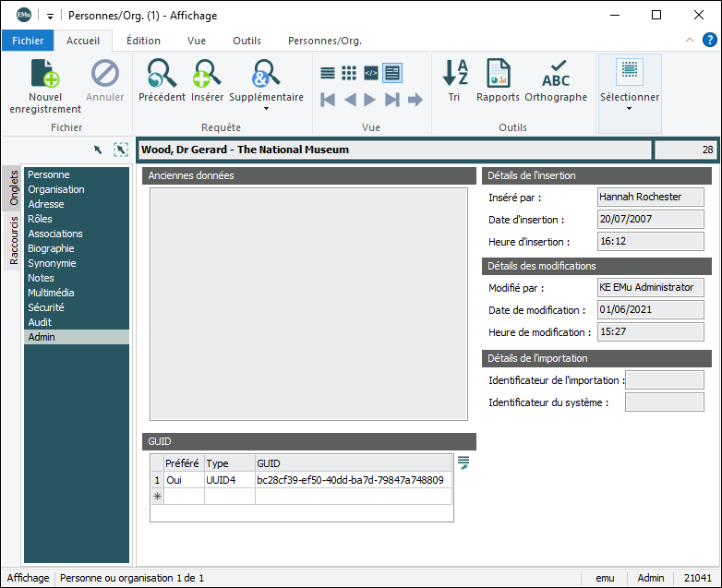Select Biographie in the tab list

(51, 248)
